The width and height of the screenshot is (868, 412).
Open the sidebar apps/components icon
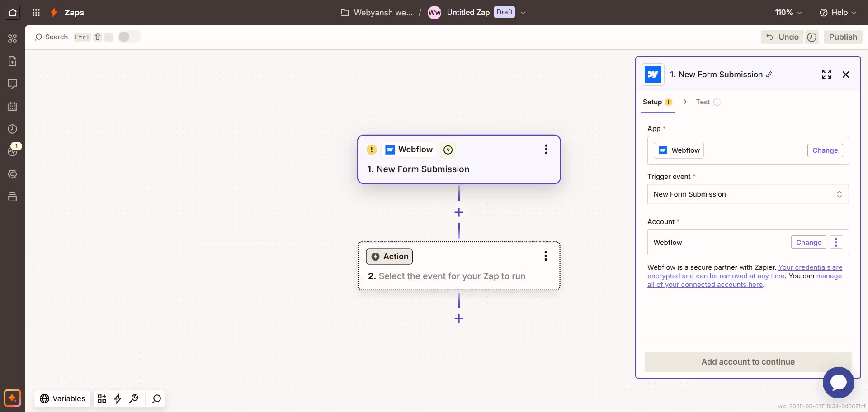13,39
